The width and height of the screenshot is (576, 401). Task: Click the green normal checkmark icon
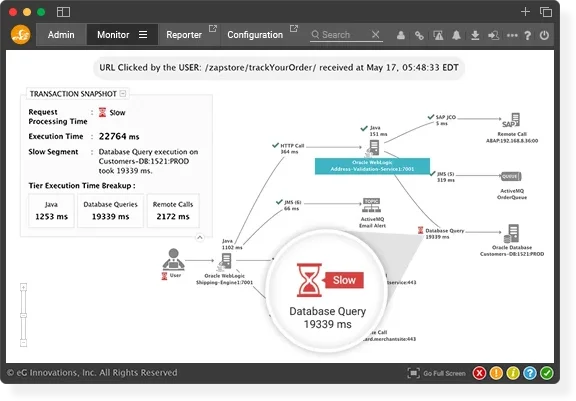pos(547,373)
